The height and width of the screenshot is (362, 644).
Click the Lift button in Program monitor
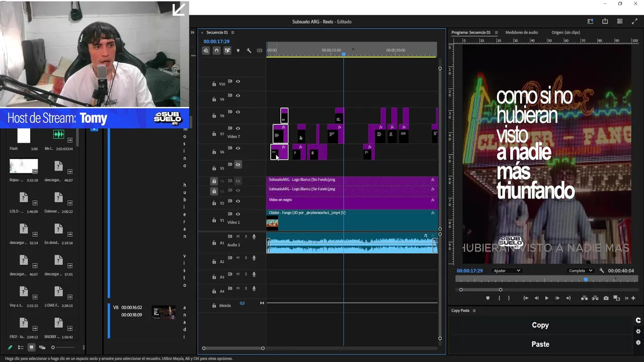[x=584, y=298]
